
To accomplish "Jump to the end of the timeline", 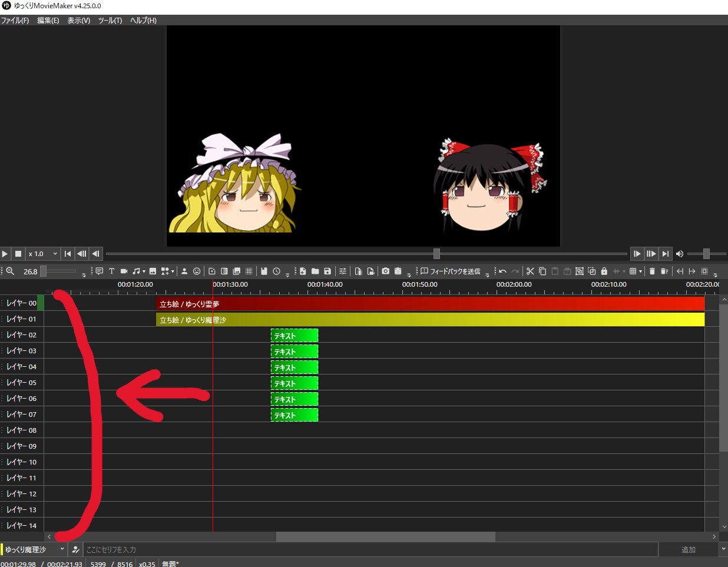I will [x=666, y=254].
